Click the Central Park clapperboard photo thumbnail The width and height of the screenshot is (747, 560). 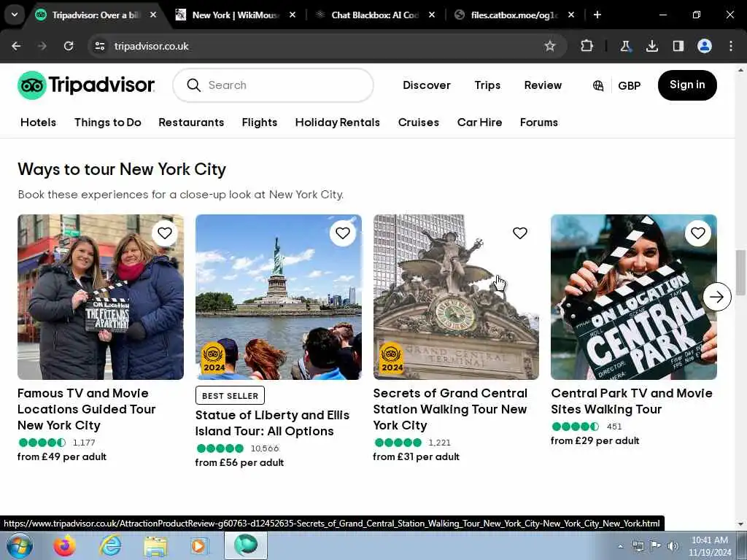pyautogui.click(x=634, y=297)
